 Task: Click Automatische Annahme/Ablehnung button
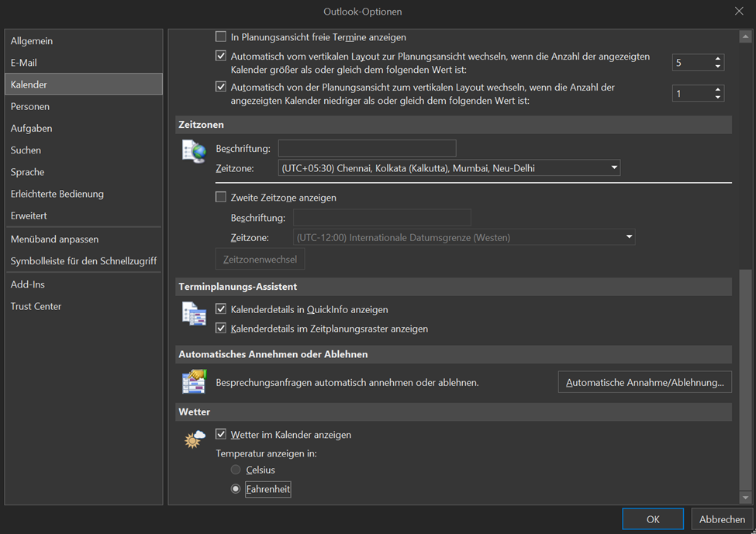point(644,382)
